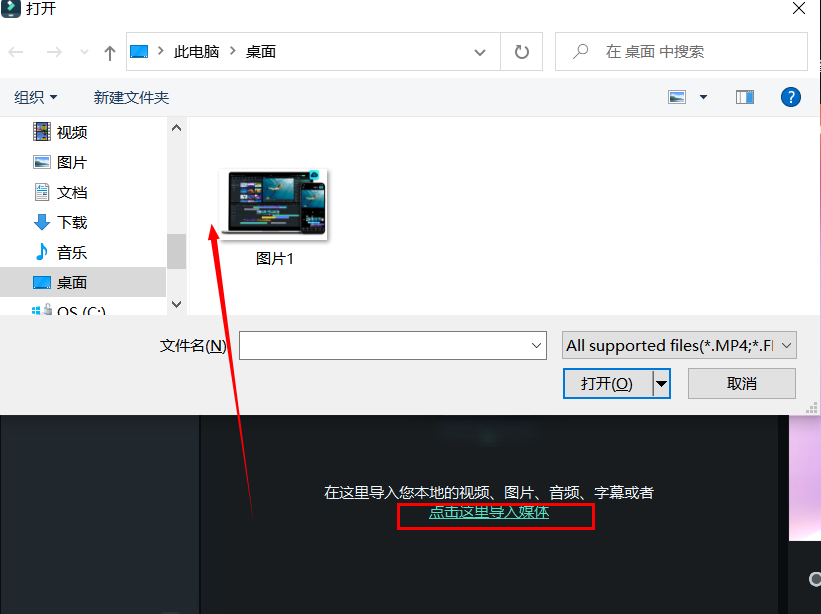The width and height of the screenshot is (821, 614).
Task: Click 桌面 in the address breadcrumb
Action: [x=260, y=51]
